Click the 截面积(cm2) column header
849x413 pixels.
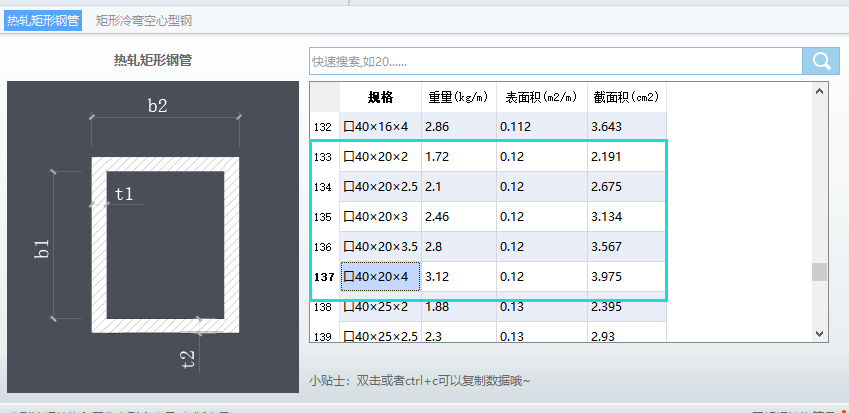click(x=627, y=97)
